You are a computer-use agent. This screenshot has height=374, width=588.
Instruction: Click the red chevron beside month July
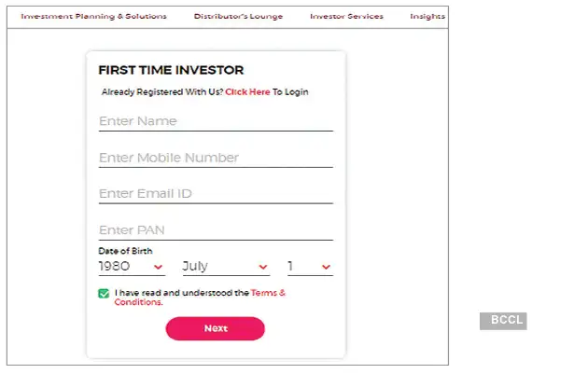[x=262, y=268]
